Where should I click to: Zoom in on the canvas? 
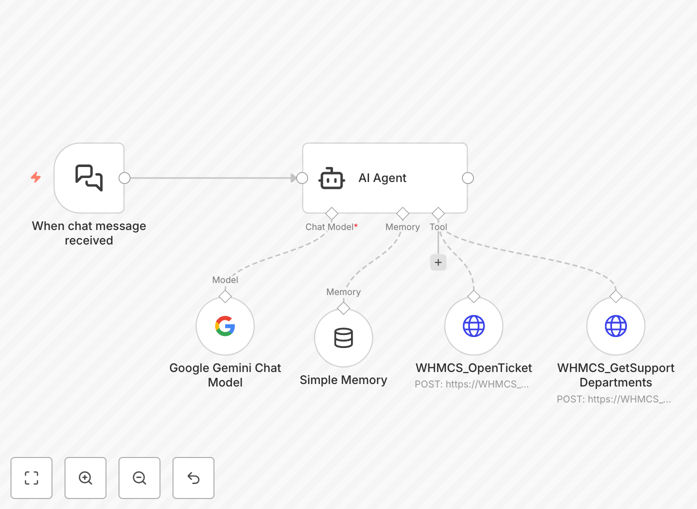[85, 478]
